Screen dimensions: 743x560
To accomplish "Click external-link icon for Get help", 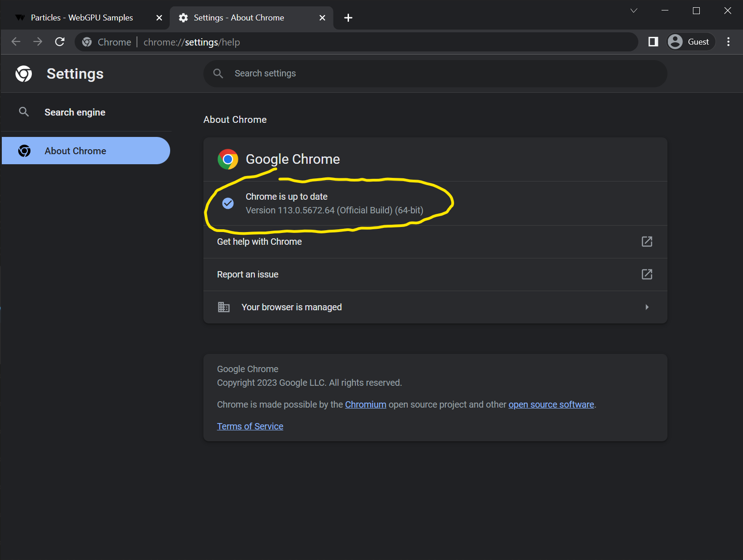I will pyautogui.click(x=647, y=242).
